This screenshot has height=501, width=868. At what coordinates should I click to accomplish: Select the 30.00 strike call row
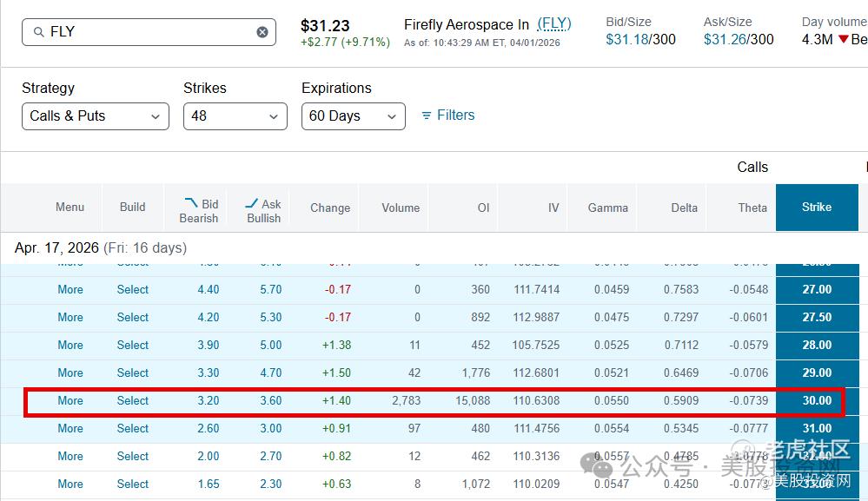(x=133, y=400)
